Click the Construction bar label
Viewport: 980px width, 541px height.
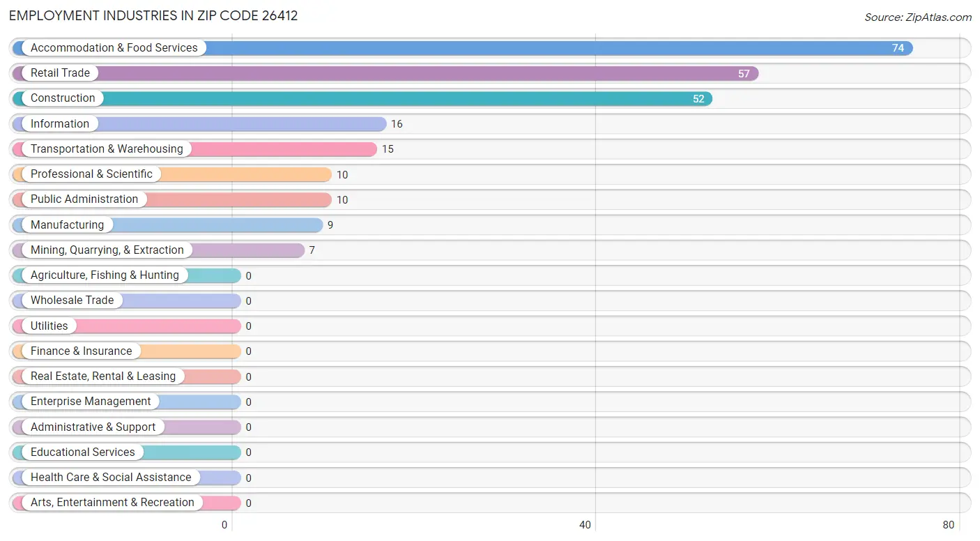coord(63,98)
